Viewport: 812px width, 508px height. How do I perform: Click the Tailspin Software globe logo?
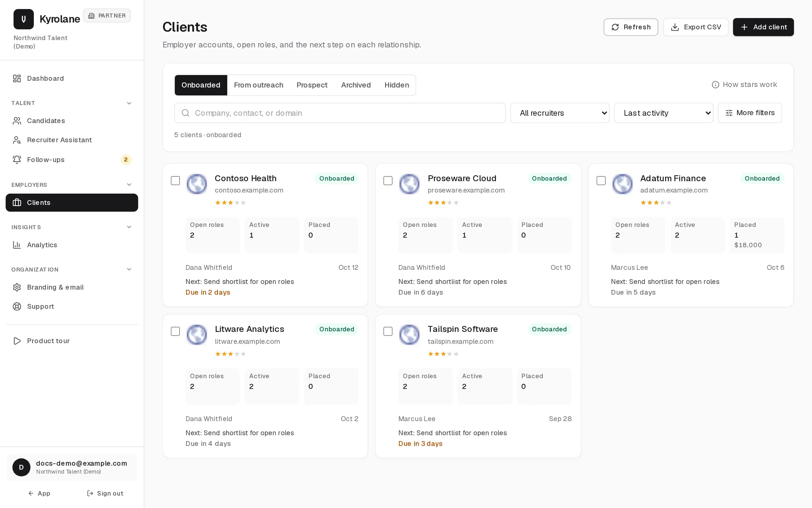(x=409, y=335)
